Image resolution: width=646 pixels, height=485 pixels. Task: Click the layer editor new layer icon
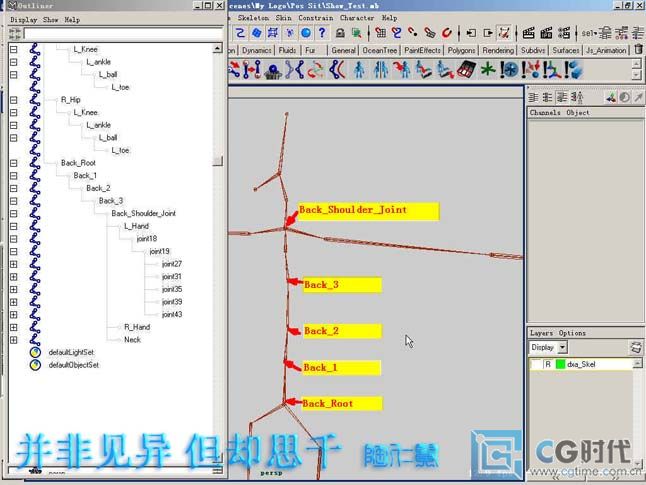636,347
